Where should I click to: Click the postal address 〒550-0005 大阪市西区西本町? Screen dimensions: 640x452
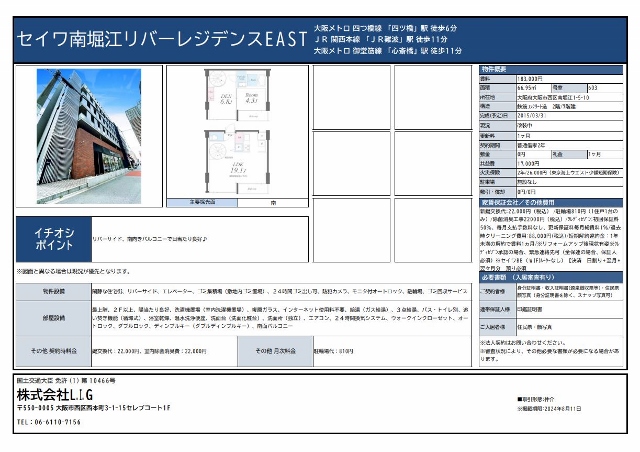coord(93,408)
